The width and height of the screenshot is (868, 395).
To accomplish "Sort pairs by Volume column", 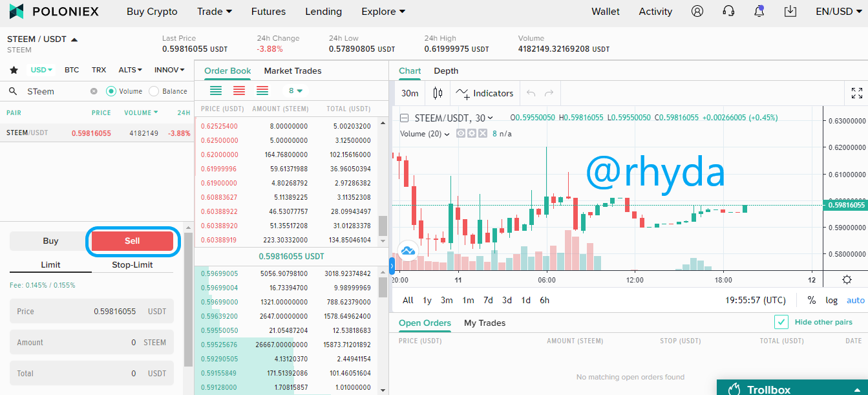I will point(141,112).
